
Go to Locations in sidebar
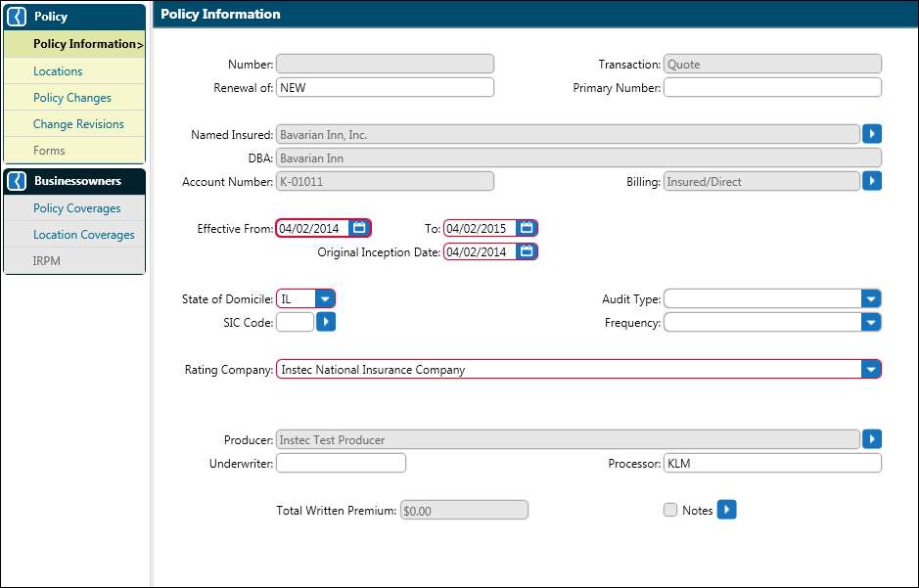coord(58,71)
